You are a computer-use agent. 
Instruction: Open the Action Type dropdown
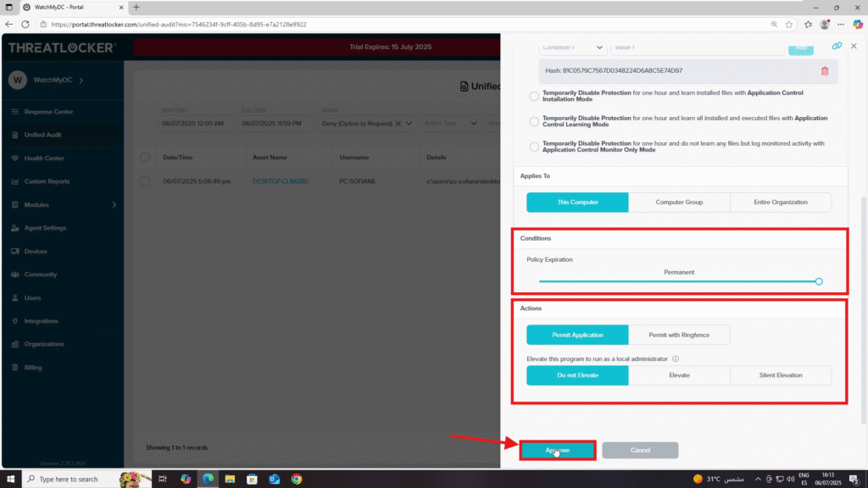pos(450,124)
